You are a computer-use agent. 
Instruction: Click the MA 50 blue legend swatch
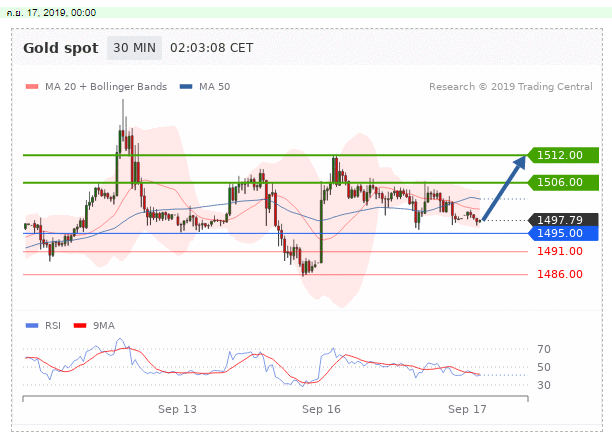click(x=186, y=87)
